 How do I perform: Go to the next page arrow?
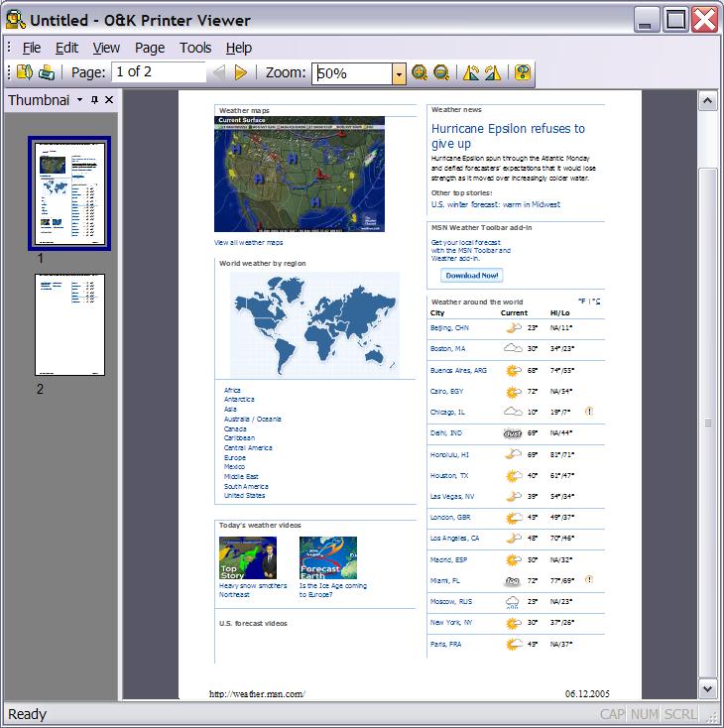point(240,72)
